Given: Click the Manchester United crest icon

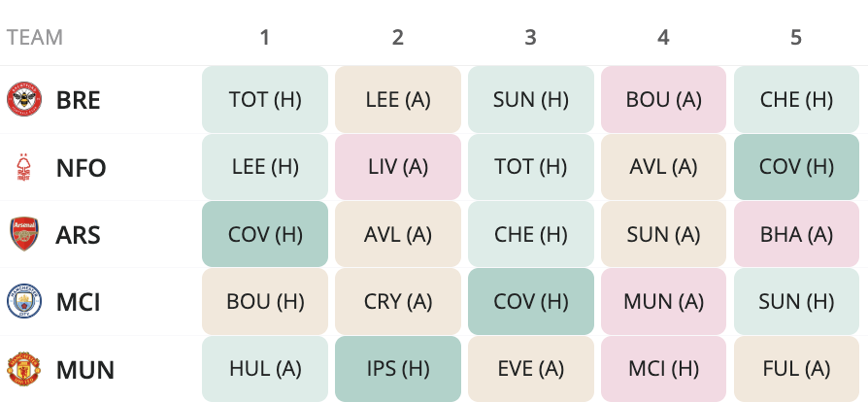Looking at the screenshot, I should (24, 369).
